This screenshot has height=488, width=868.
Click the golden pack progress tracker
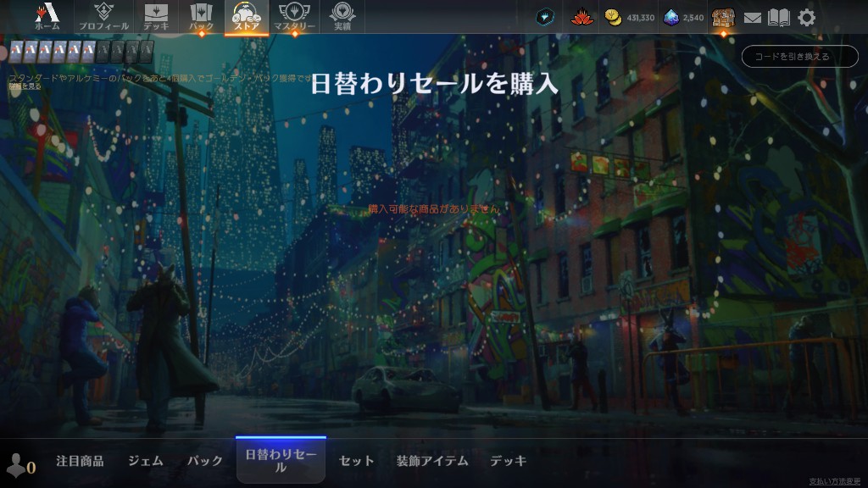point(81,52)
